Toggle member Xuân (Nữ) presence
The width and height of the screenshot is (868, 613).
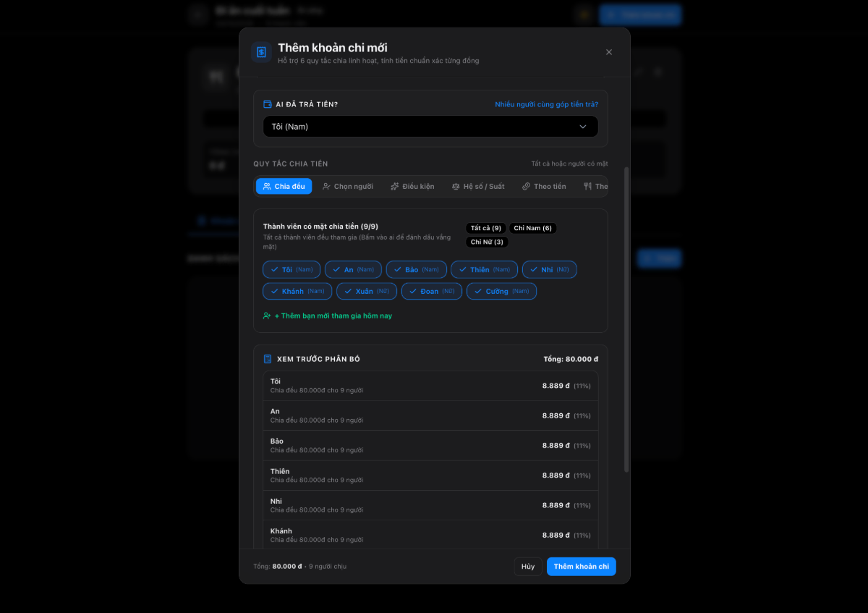367,291
